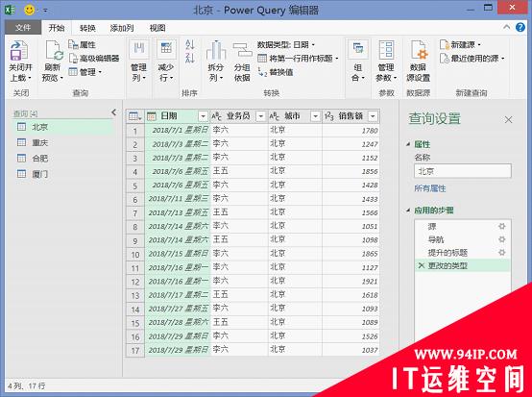Collapse the 应用的步骤 section triangle

click(408, 211)
